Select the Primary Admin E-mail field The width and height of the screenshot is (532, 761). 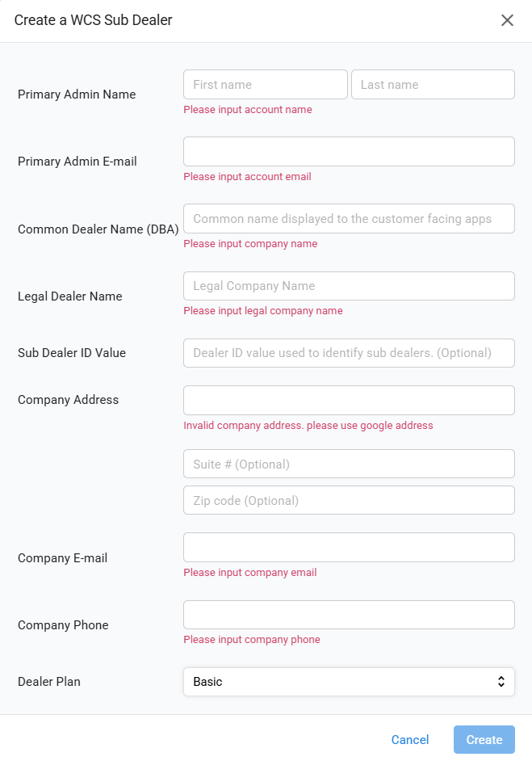[x=349, y=152]
